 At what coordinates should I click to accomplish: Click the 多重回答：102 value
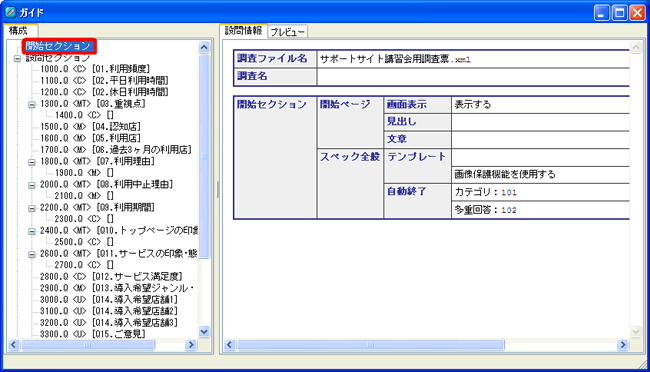pyautogui.click(x=485, y=210)
